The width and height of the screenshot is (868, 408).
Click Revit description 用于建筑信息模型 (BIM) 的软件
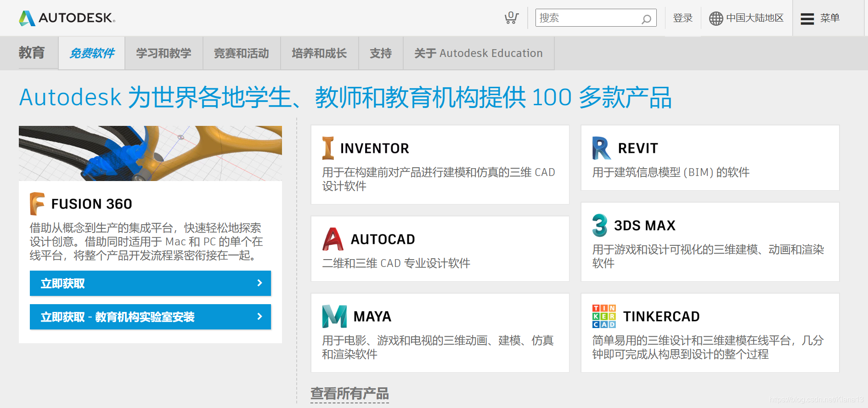(671, 172)
